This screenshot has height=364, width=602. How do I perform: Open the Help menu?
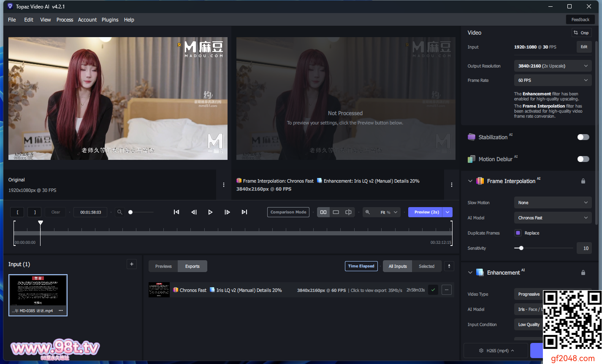[129, 20]
